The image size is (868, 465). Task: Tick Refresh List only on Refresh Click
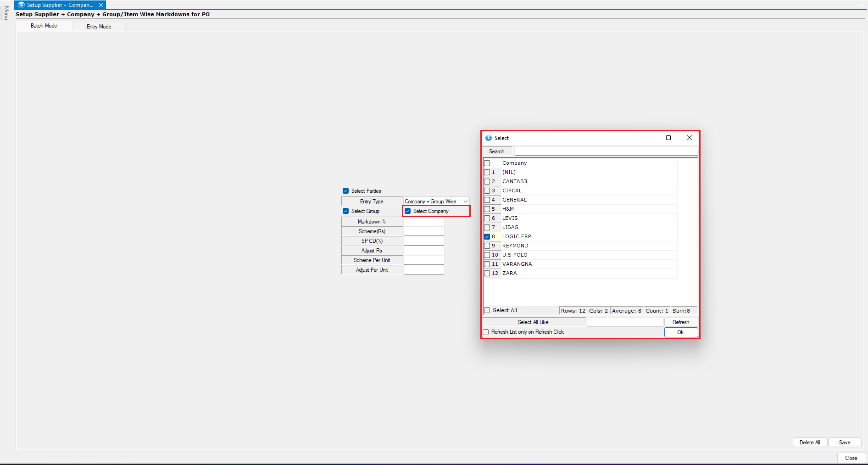(x=486, y=332)
